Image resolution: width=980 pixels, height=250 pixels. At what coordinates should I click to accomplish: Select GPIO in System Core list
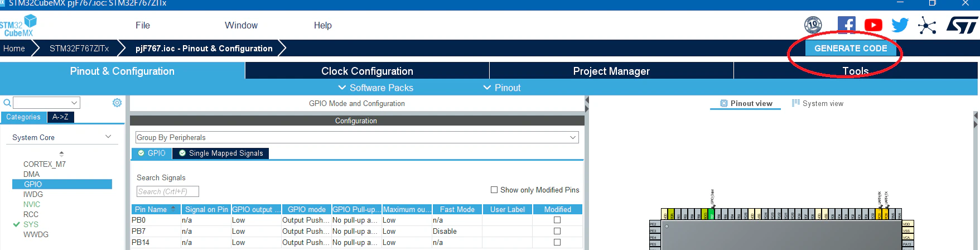62,184
